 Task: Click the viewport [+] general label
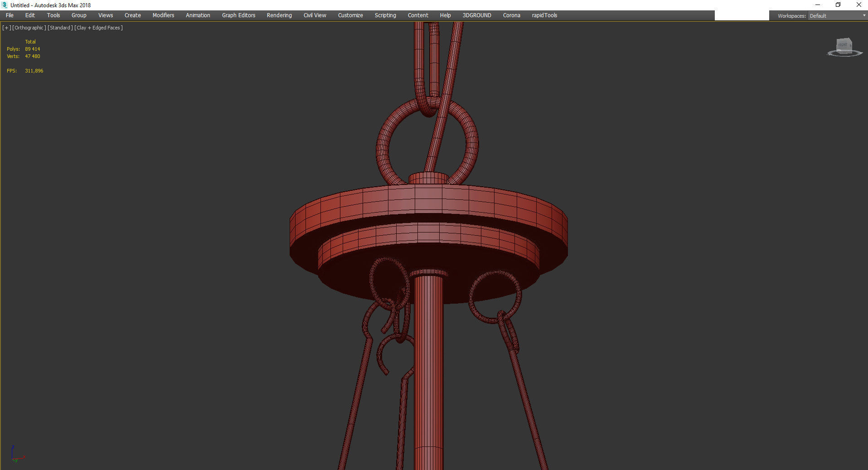[x=6, y=28]
